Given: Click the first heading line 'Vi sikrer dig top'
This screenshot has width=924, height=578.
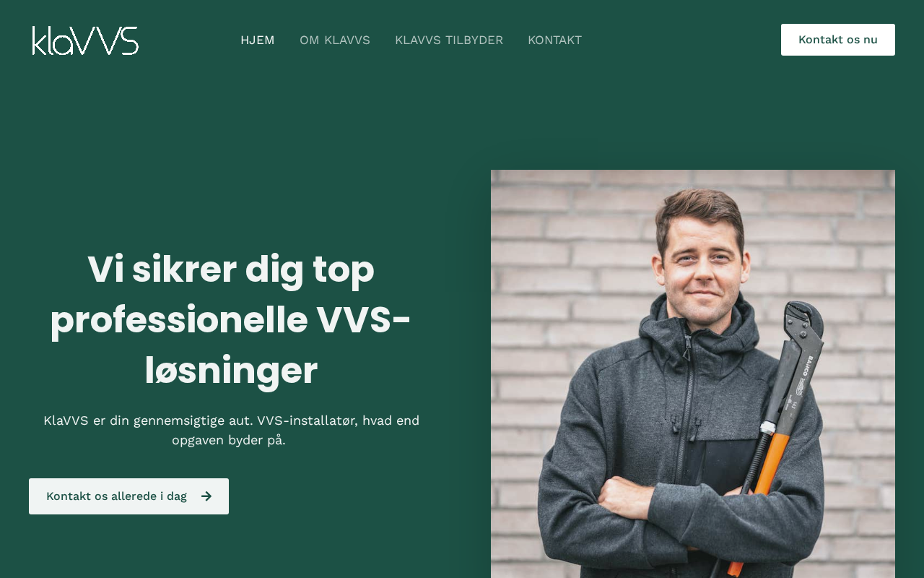Looking at the screenshot, I should pyautogui.click(x=231, y=269).
